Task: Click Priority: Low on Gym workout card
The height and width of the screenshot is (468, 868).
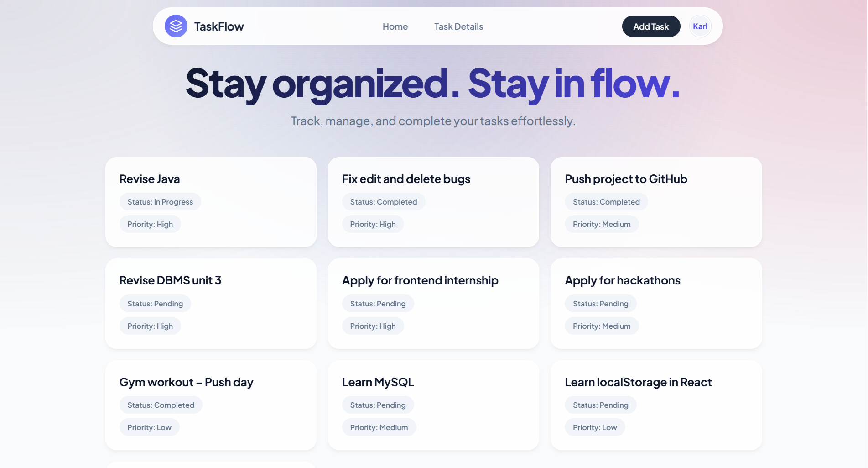Action: tap(149, 427)
